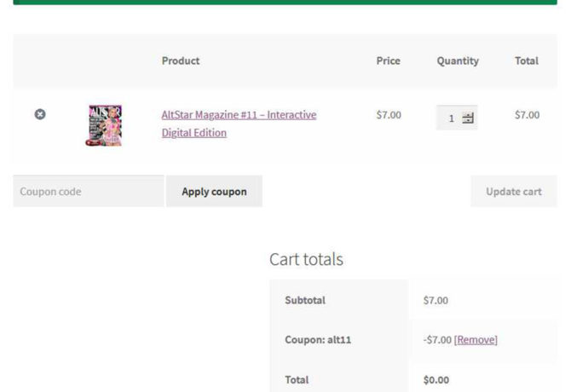Click the quantity number field
The width and height of the screenshot is (571, 392).
(x=451, y=118)
